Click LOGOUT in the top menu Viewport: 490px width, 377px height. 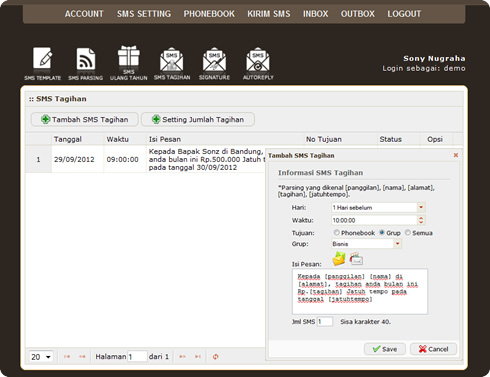pyautogui.click(x=404, y=14)
